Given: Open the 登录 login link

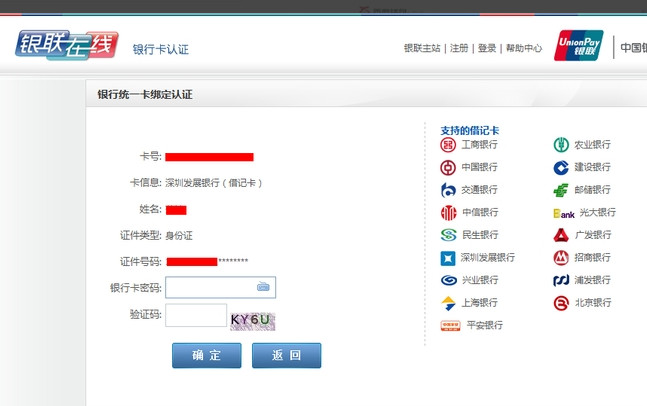Looking at the screenshot, I should coord(487,48).
